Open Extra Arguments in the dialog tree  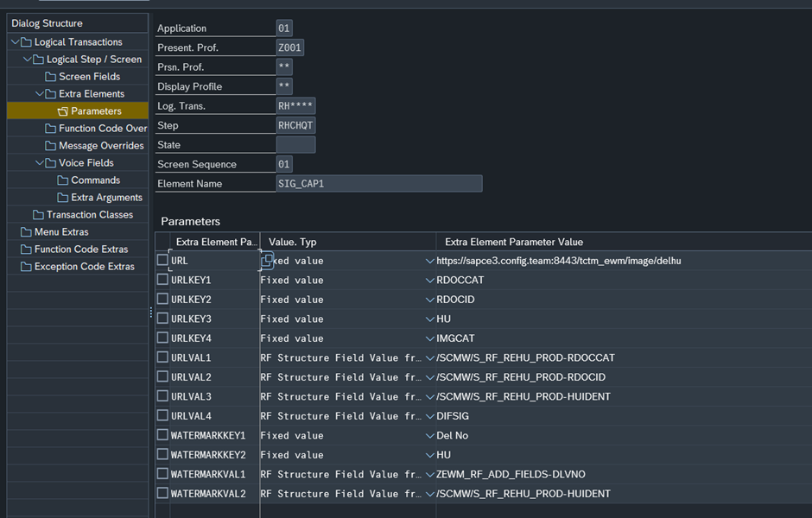106,198
